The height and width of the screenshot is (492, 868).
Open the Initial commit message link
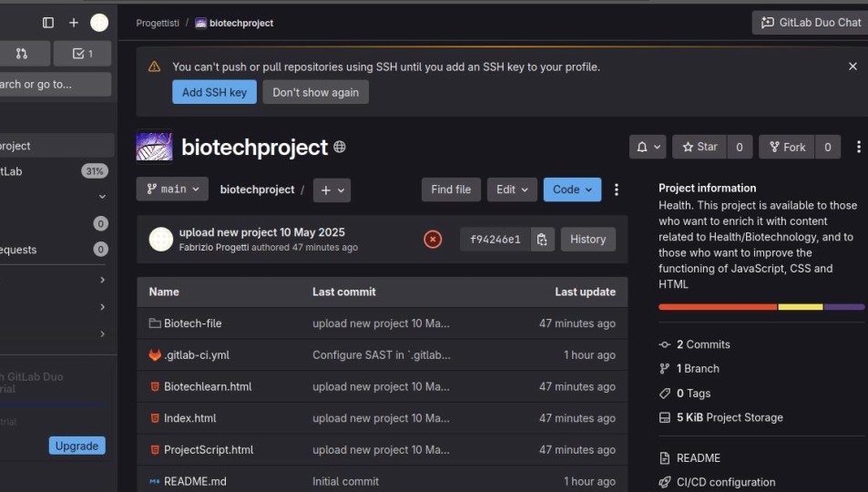click(x=345, y=481)
